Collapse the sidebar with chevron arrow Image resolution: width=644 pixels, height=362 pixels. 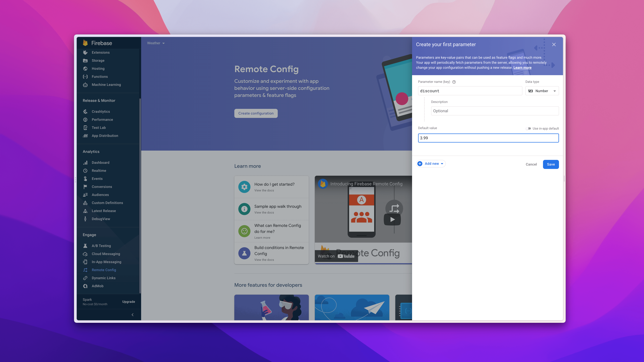(x=132, y=315)
